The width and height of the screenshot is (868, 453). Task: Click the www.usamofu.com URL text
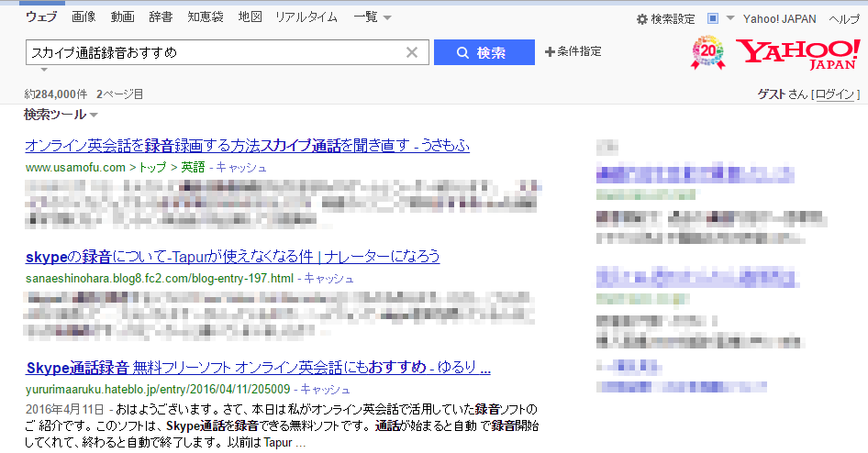point(75,168)
